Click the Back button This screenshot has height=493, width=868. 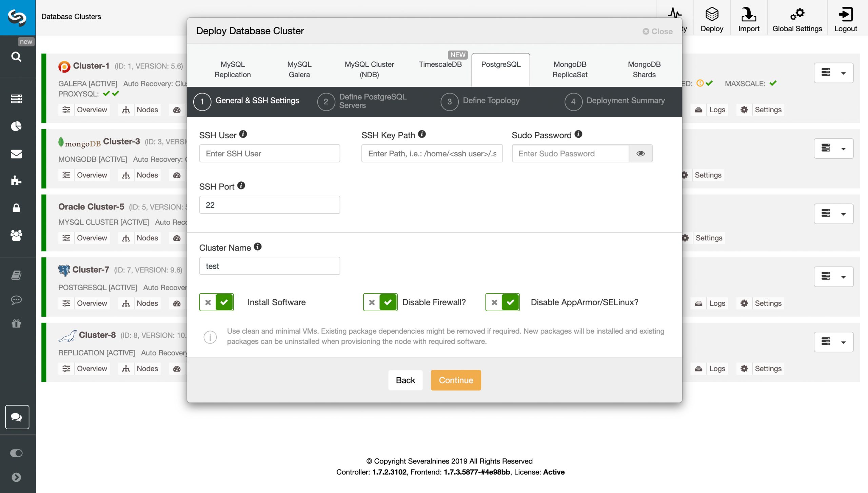coord(405,380)
